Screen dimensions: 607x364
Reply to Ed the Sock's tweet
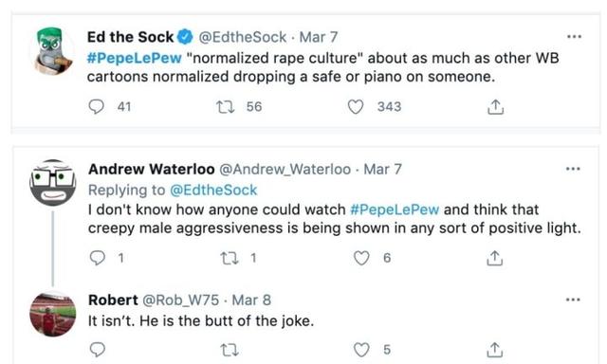pyautogui.click(x=97, y=106)
